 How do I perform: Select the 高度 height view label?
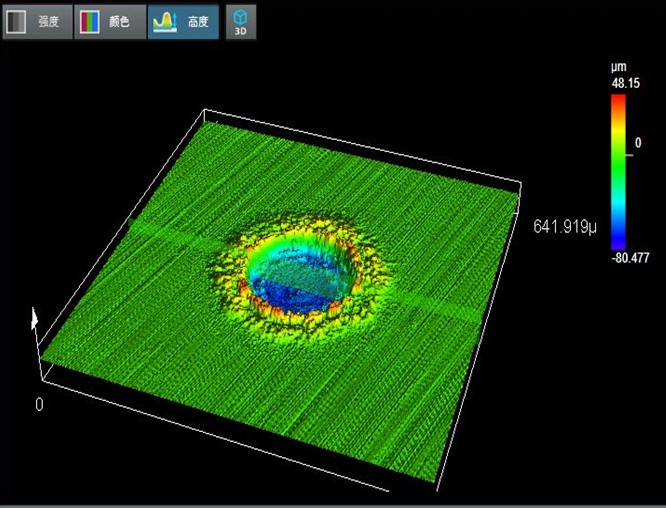pos(197,21)
